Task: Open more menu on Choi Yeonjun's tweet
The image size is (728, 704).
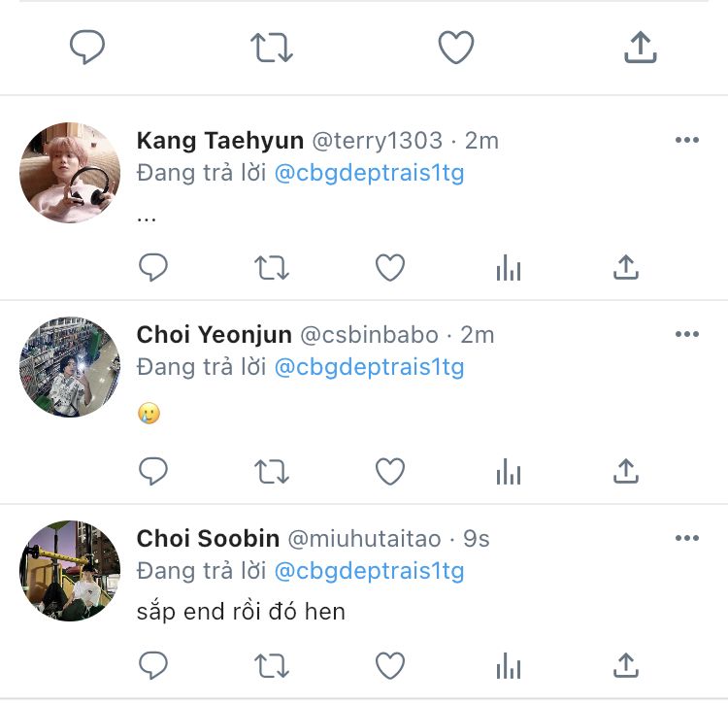Action: (x=686, y=335)
